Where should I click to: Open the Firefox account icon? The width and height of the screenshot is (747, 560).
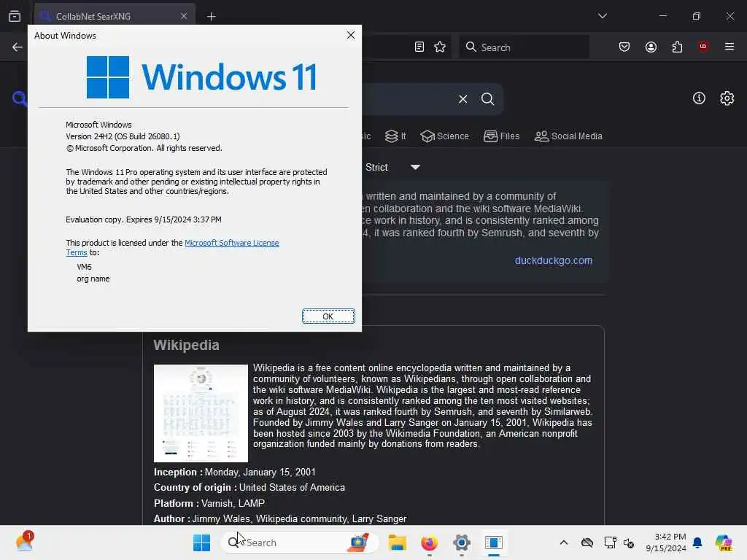pos(651,47)
